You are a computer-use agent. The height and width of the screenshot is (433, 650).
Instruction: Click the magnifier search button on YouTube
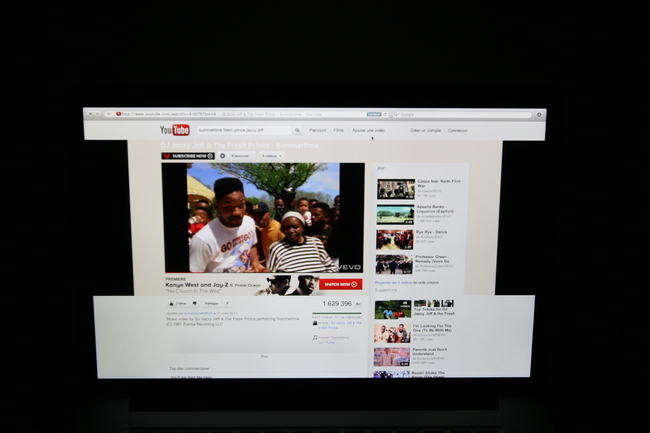pyautogui.click(x=297, y=130)
